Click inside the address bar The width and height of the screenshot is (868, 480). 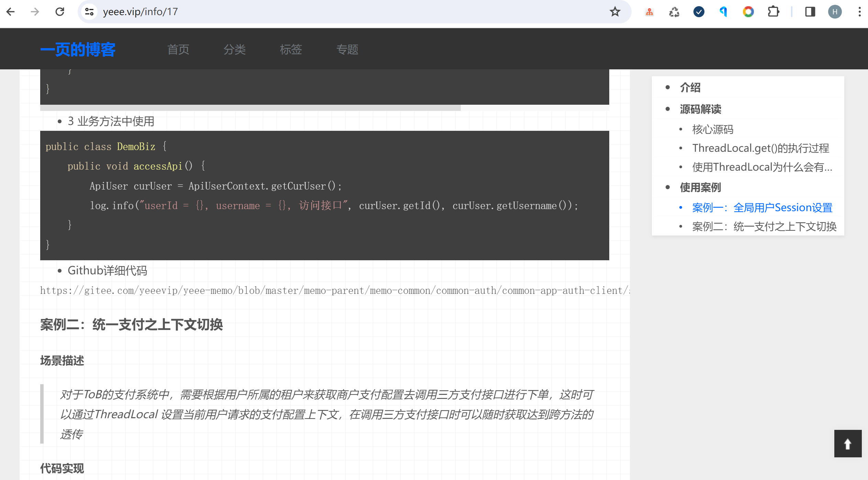pyautogui.click(x=241, y=11)
